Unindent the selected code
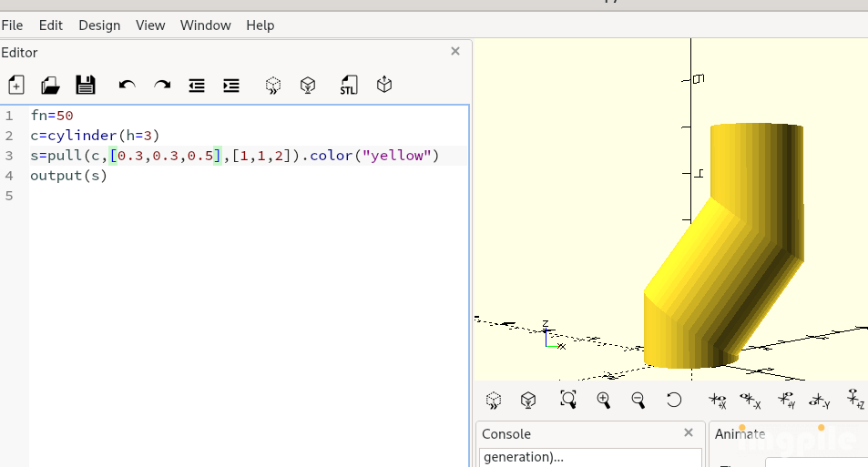 [197, 86]
